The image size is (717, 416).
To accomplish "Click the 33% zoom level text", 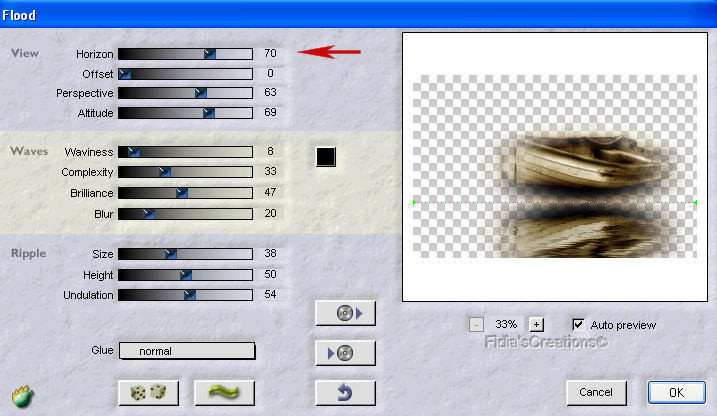I will coord(506,325).
